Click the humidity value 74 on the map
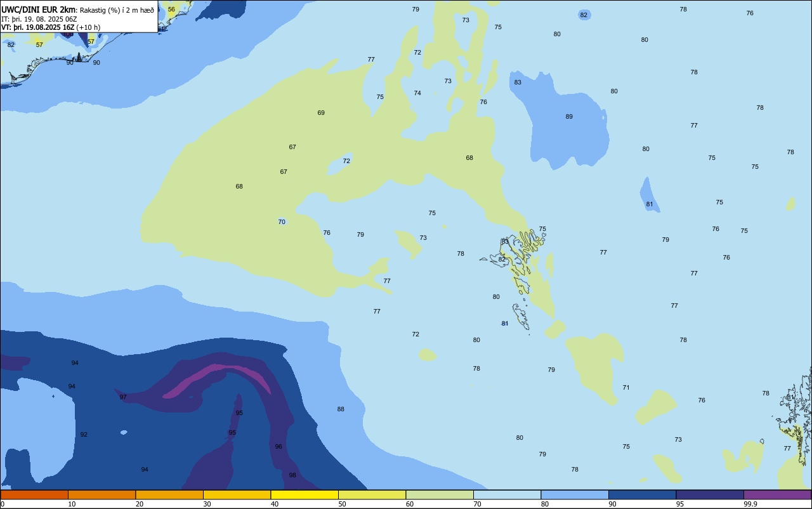 click(x=417, y=93)
